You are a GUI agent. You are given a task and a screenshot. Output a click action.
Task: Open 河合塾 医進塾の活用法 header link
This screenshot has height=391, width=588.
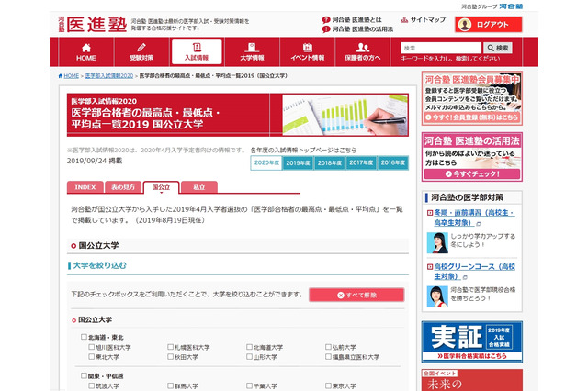click(x=357, y=28)
